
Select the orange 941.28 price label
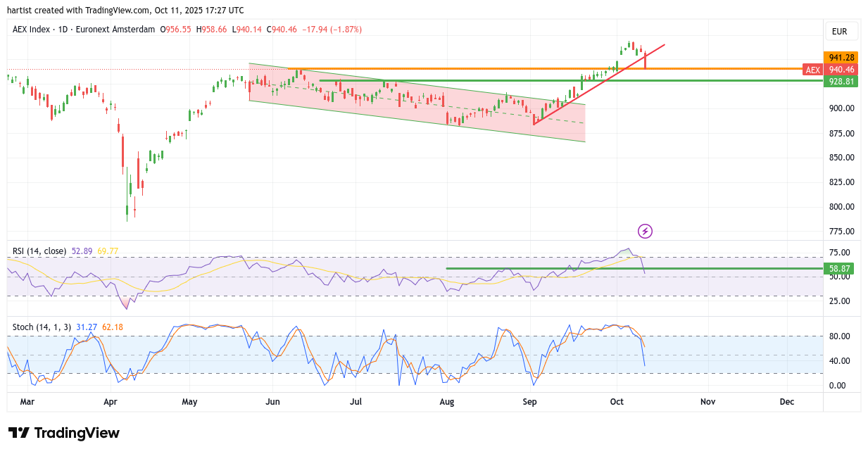841,58
